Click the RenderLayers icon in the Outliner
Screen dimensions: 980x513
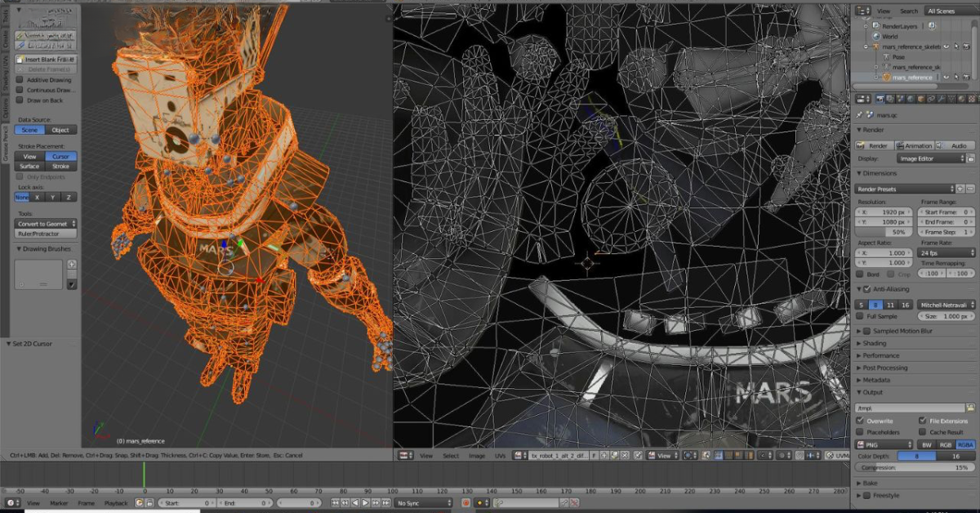(x=875, y=25)
